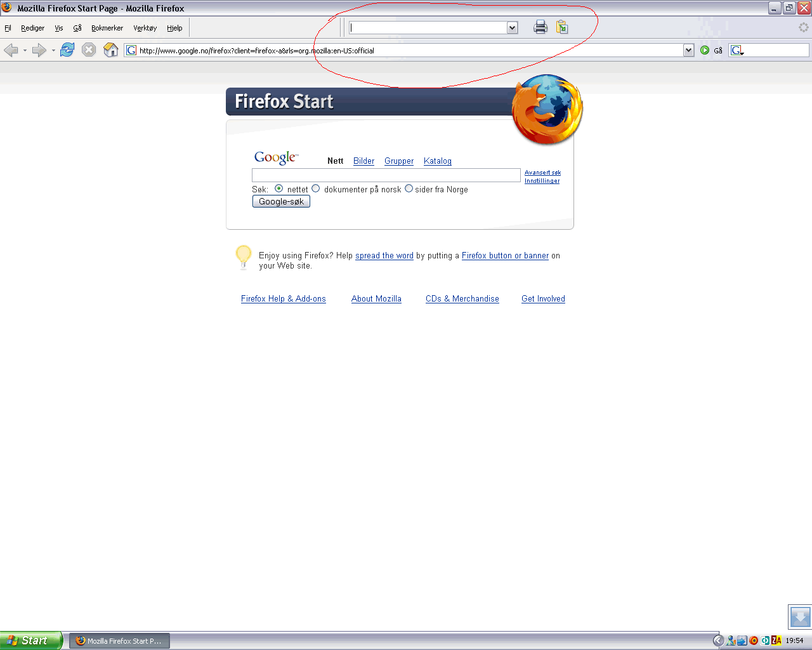The width and height of the screenshot is (812, 650).
Task: Open the Windows Start button
Action: pyautogui.click(x=31, y=640)
